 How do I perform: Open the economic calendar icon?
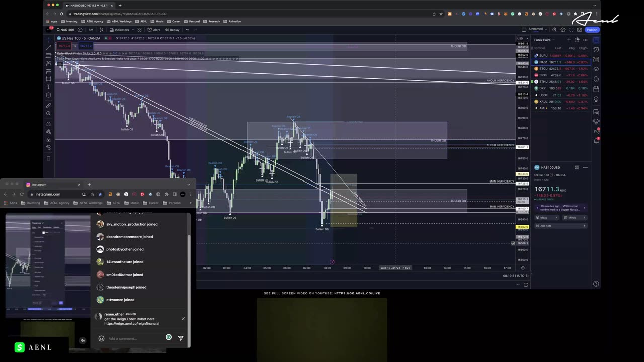tap(596, 89)
